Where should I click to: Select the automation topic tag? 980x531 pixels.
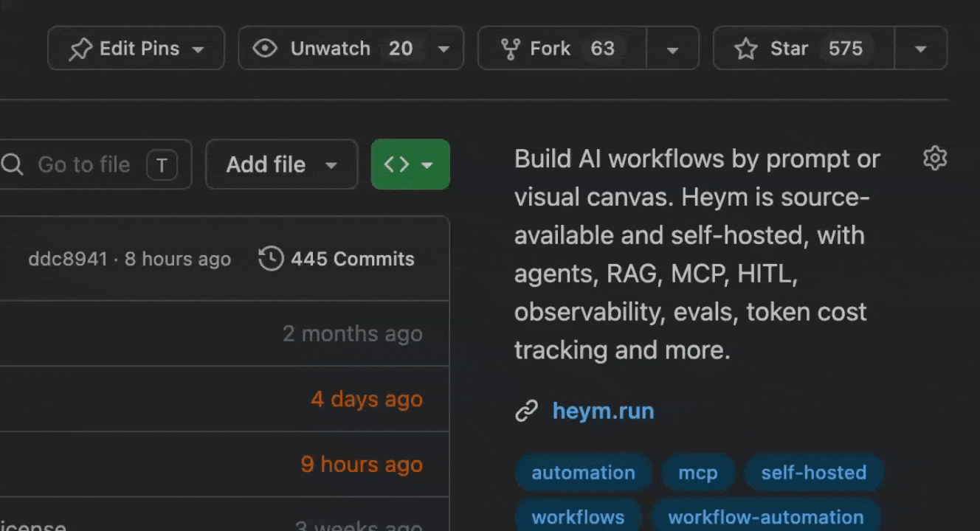[x=583, y=473]
